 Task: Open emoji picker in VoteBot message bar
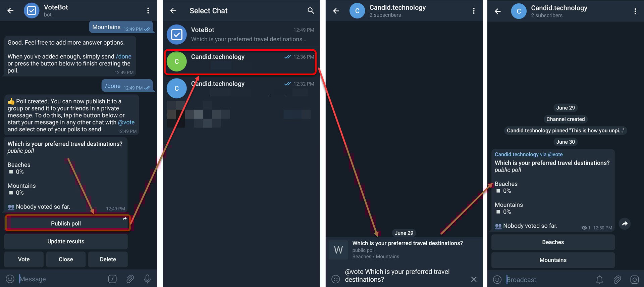point(10,279)
